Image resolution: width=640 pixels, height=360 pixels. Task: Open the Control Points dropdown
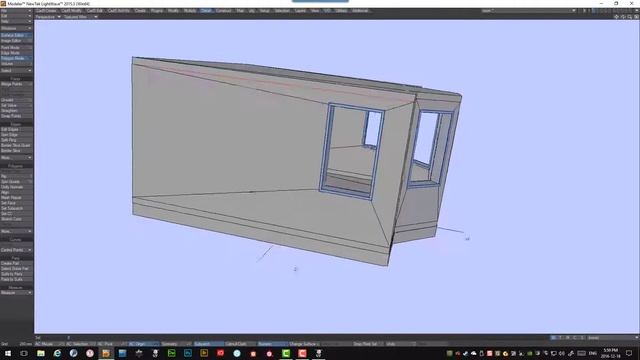(x=16, y=250)
